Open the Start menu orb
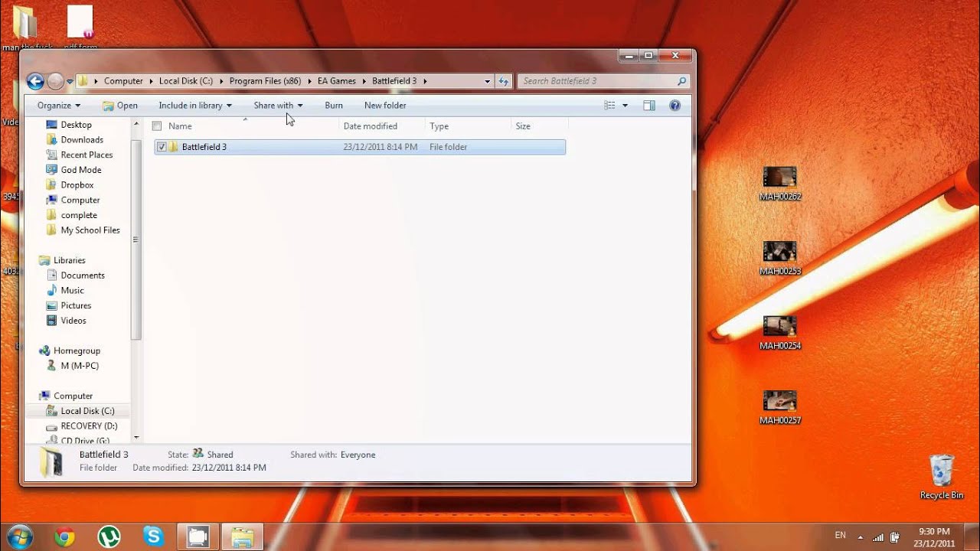This screenshot has width=980, height=551. pos(20,536)
